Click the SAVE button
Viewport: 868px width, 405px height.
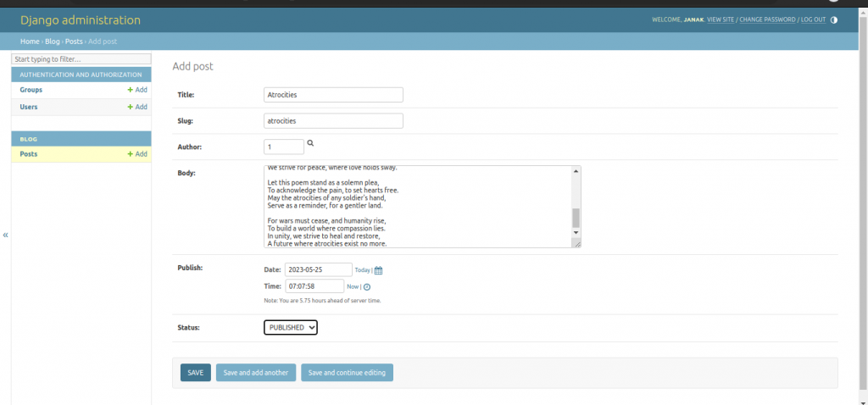click(196, 372)
